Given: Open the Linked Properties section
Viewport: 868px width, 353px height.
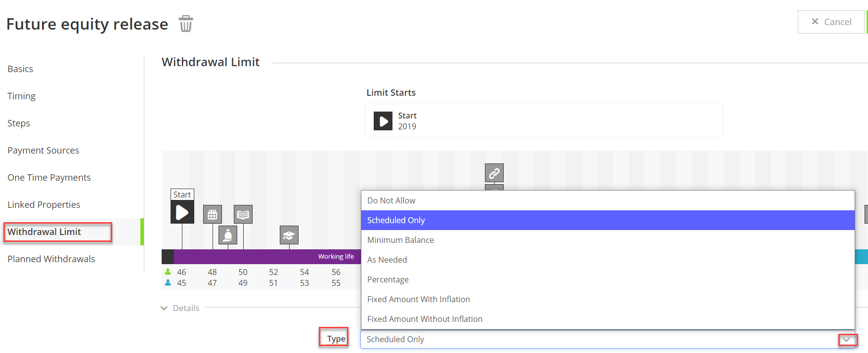Looking at the screenshot, I should [x=44, y=205].
